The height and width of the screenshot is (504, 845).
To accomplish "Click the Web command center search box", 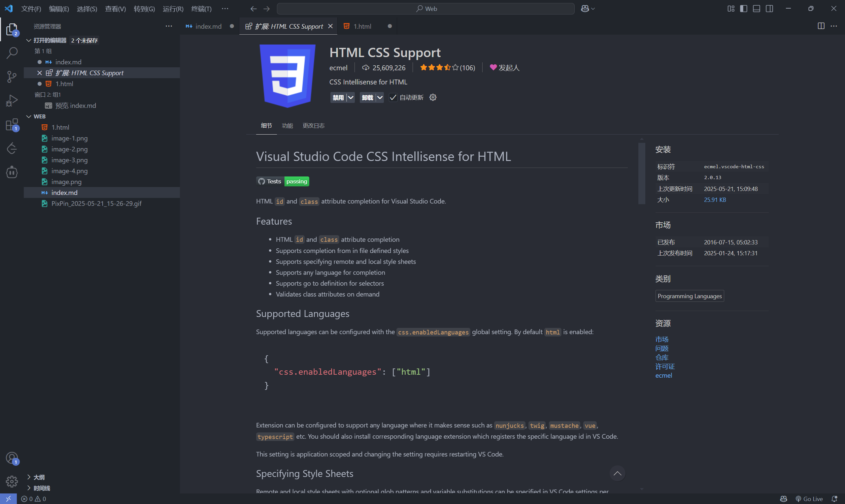I will [x=426, y=9].
